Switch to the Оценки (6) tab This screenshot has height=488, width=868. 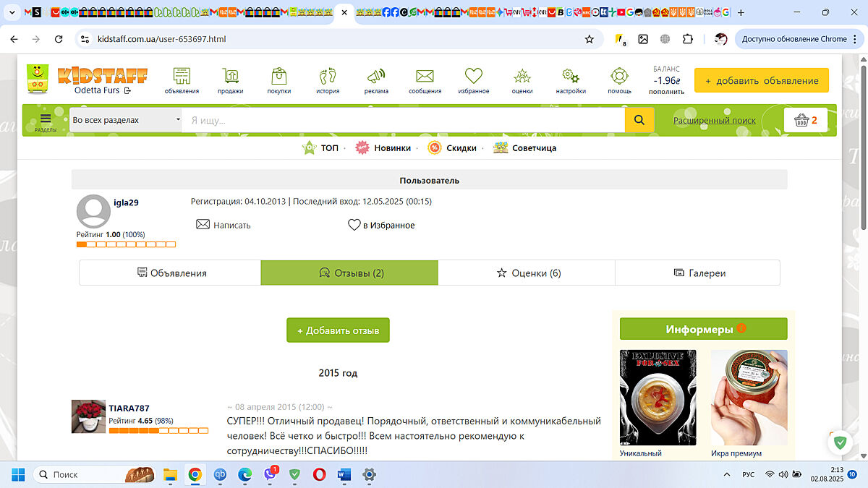527,273
